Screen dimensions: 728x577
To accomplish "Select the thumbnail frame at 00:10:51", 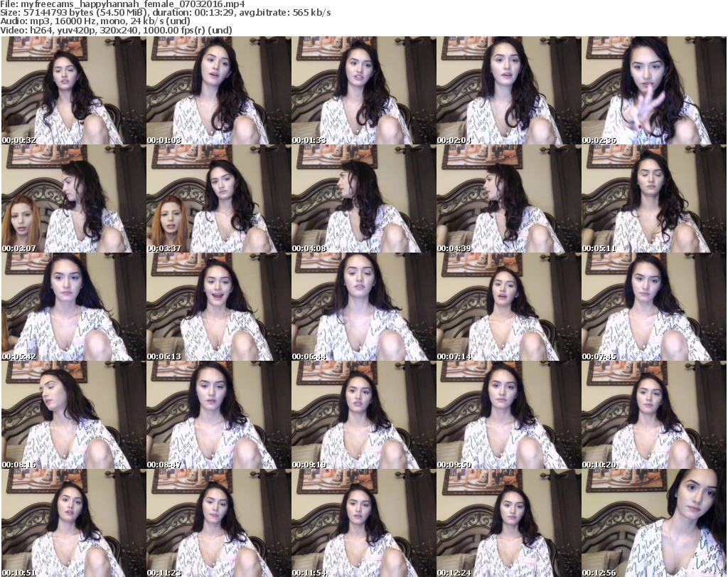I will tap(74, 523).
